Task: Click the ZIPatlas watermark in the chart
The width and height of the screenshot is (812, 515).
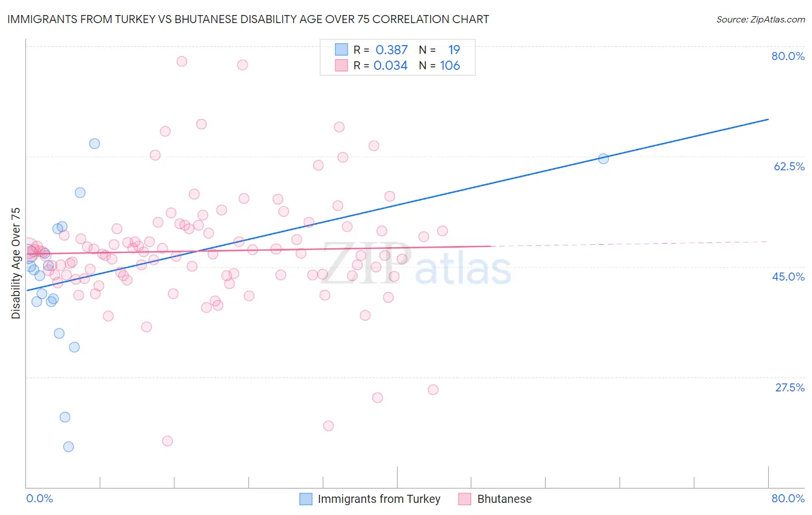Action: click(x=417, y=264)
